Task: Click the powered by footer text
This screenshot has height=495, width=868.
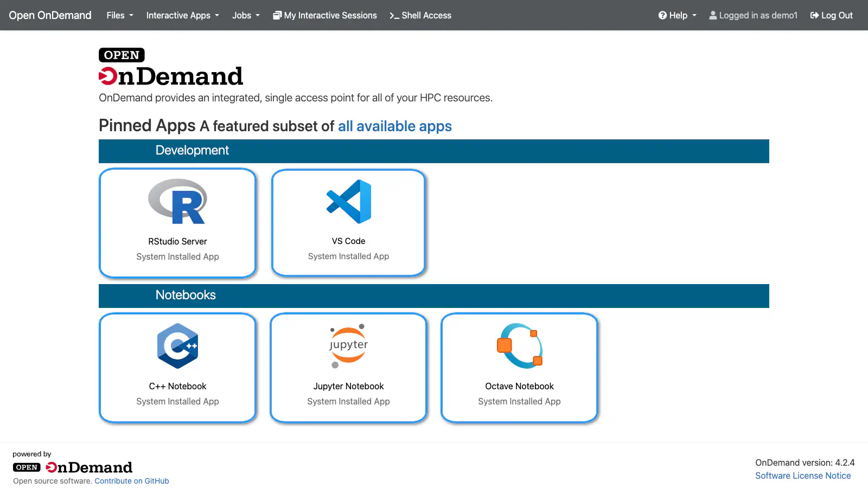Action: tap(32, 454)
